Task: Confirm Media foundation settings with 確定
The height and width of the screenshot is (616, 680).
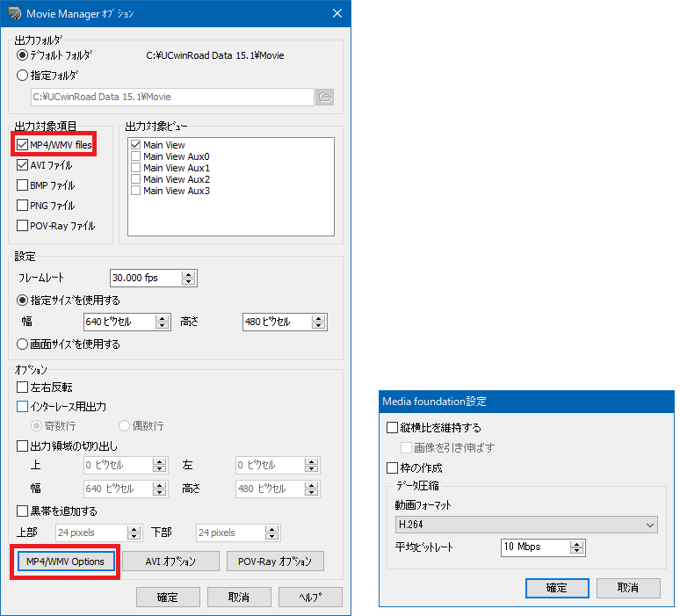Action: (x=557, y=588)
